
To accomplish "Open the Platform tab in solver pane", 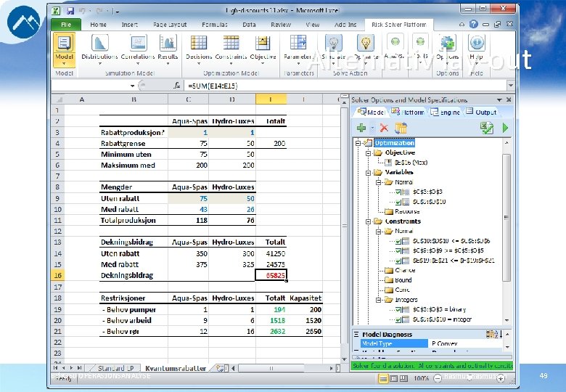I will [409, 113].
